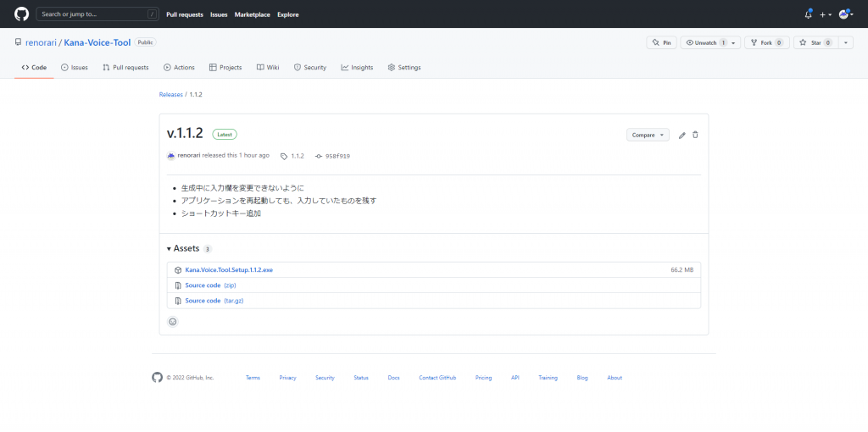Go to Explore

coord(288,14)
